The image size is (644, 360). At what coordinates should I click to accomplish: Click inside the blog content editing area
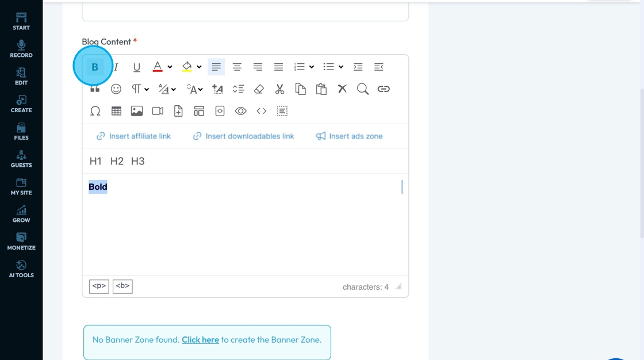(245, 224)
